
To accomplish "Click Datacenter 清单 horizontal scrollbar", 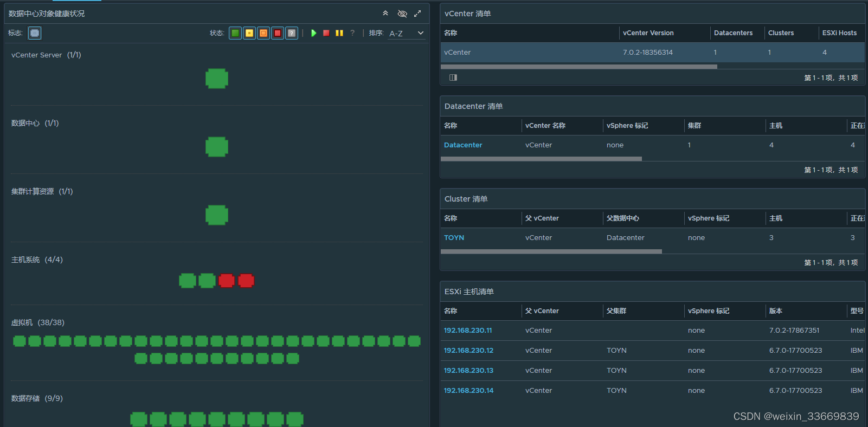I will tap(541, 159).
